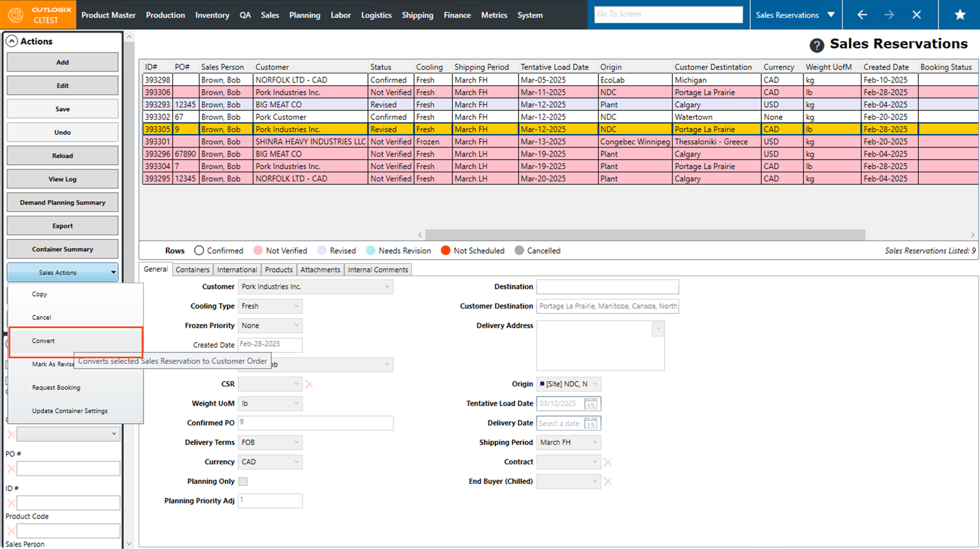Enable the Planning Only checkbox

243,481
